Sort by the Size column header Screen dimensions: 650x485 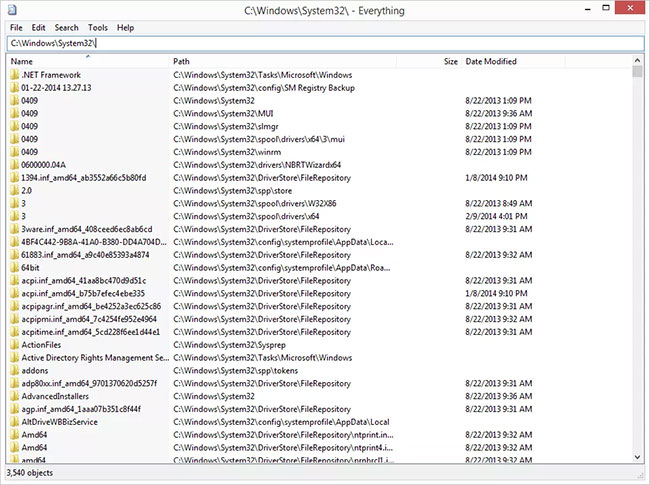[429, 61]
